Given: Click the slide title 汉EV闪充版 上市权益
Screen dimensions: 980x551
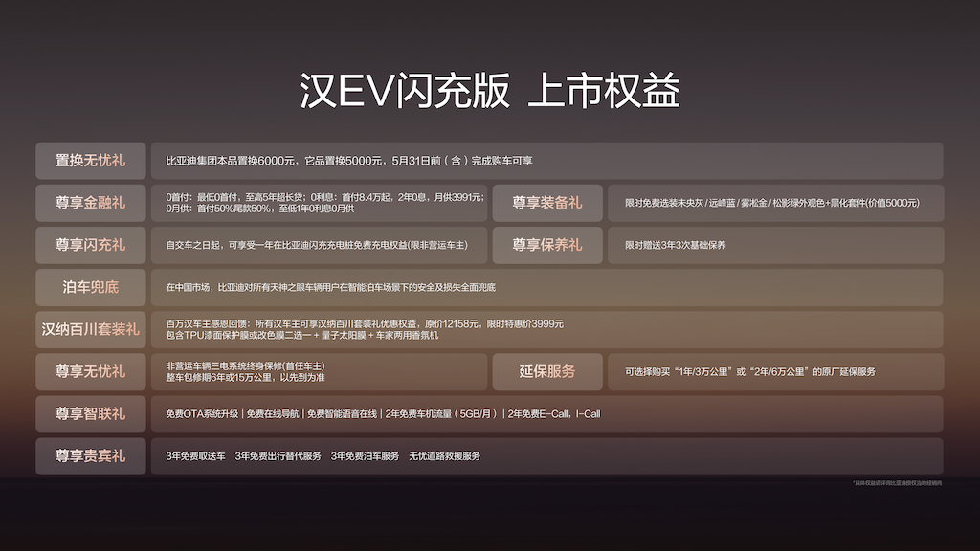Looking at the screenshot, I should (x=489, y=93).
